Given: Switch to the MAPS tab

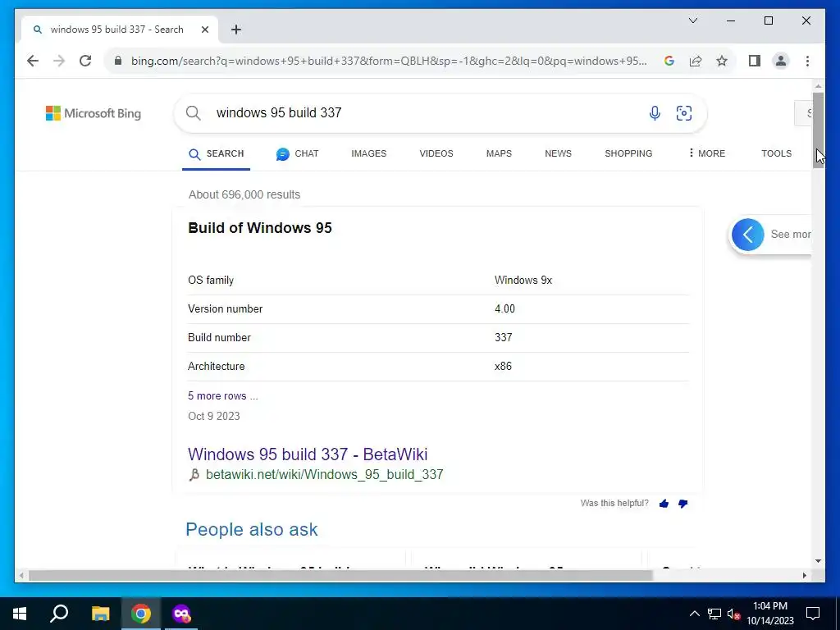Looking at the screenshot, I should (499, 153).
